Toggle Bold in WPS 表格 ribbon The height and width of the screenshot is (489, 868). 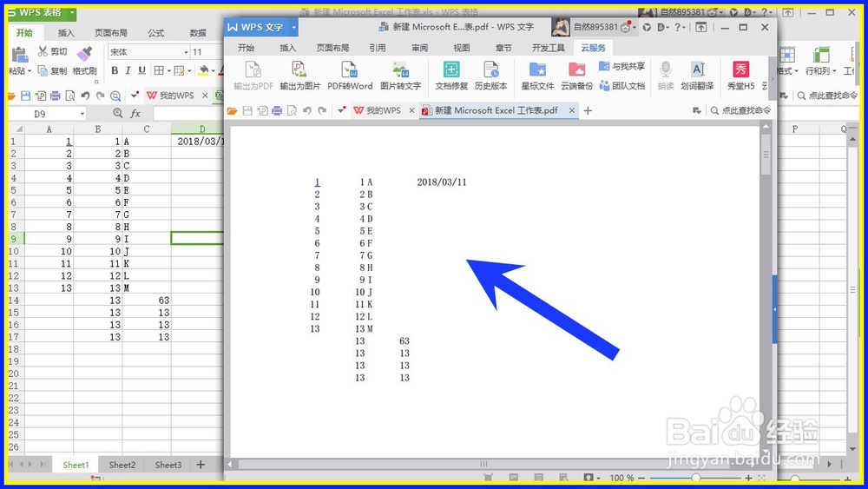(x=115, y=70)
